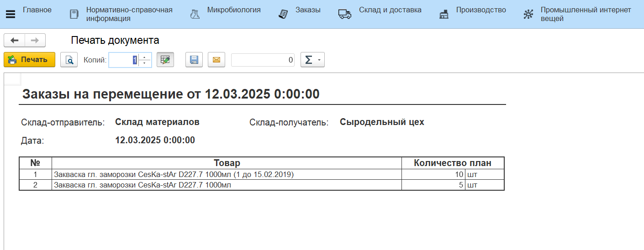Increase copies count with up arrow

[145, 57]
